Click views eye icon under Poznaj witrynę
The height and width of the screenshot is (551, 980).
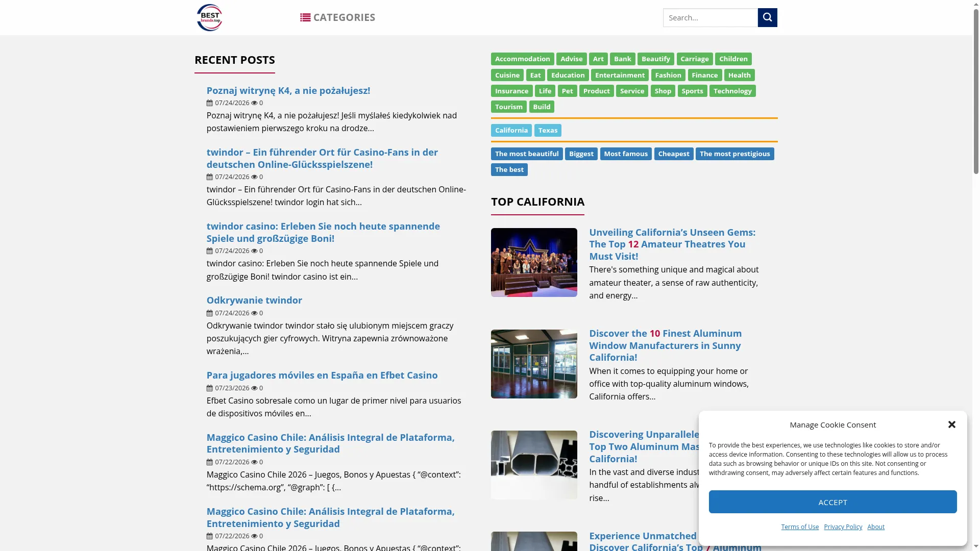(254, 103)
